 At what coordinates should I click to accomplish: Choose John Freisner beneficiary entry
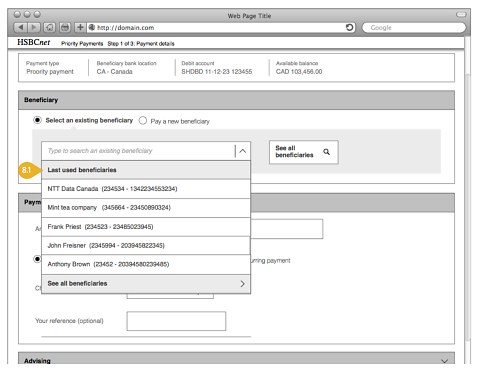146,246
